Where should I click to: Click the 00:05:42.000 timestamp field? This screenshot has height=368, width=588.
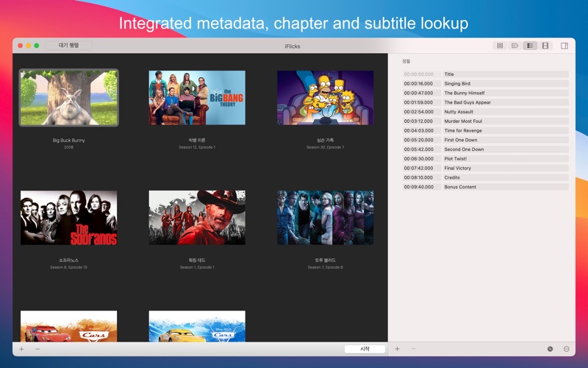(x=422, y=149)
